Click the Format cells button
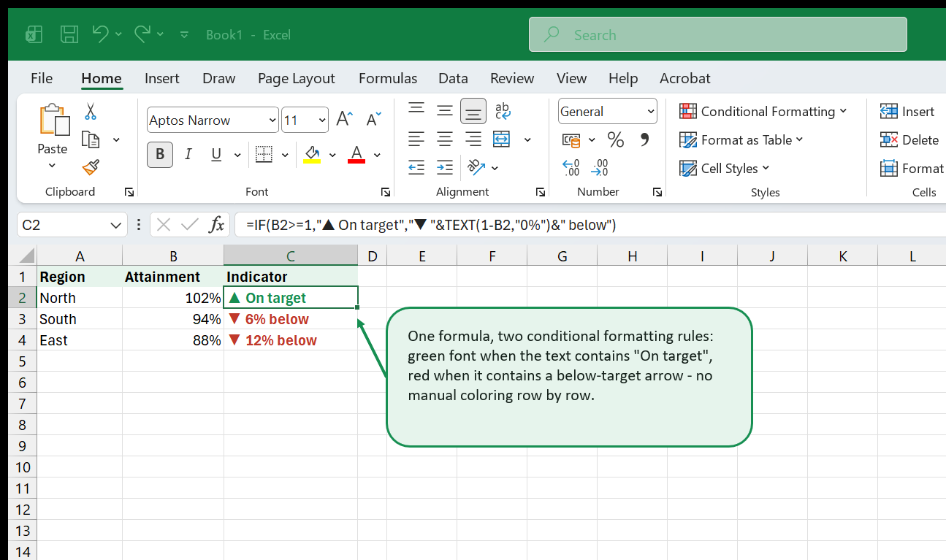 point(912,168)
